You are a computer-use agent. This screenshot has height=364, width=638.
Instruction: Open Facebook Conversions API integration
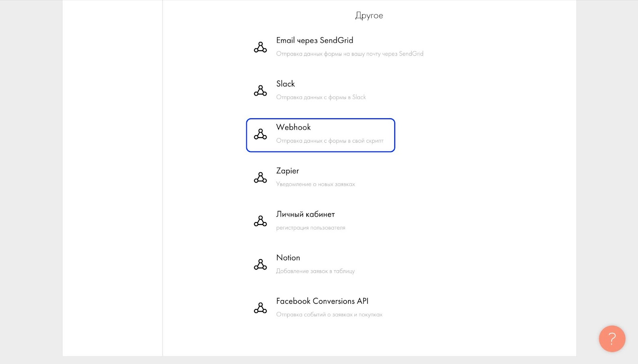[x=322, y=301]
